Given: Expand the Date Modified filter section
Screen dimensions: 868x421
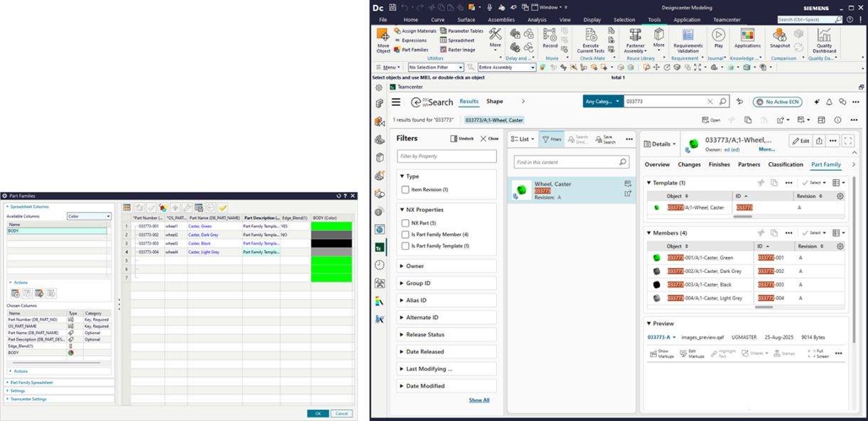Looking at the screenshot, I should pos(446,385).
